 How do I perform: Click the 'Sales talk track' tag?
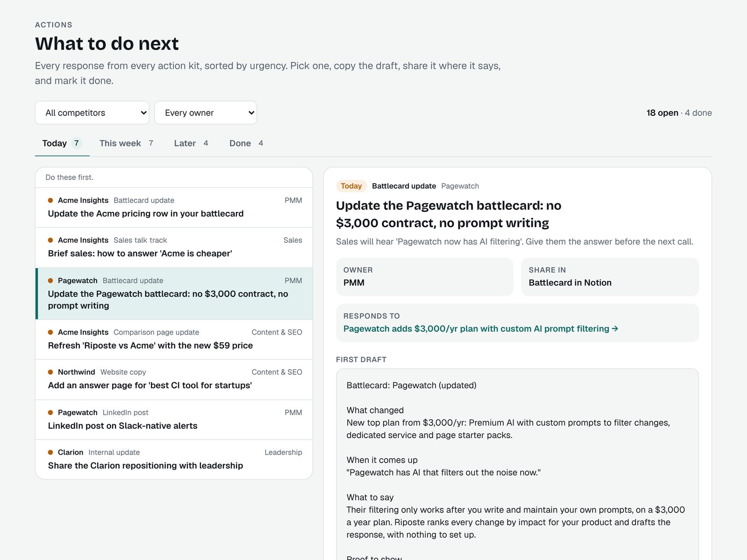140,240
